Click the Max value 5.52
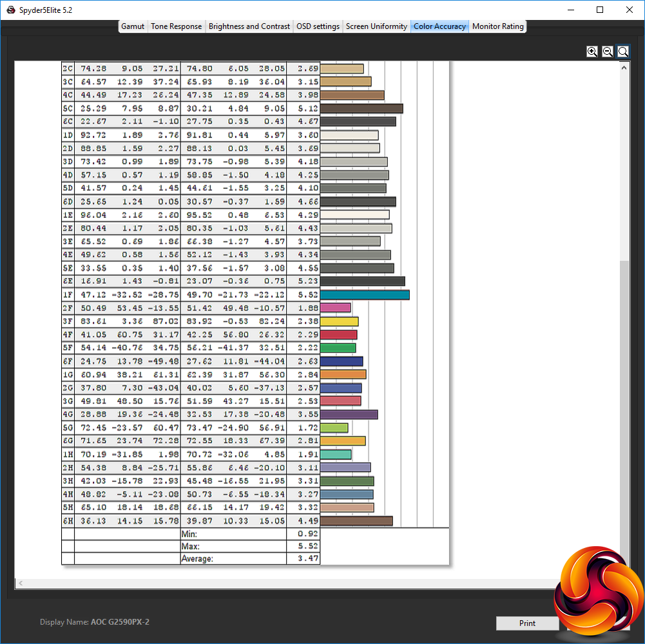The width and height of the screenshot is (645, 644). (308, 546)
